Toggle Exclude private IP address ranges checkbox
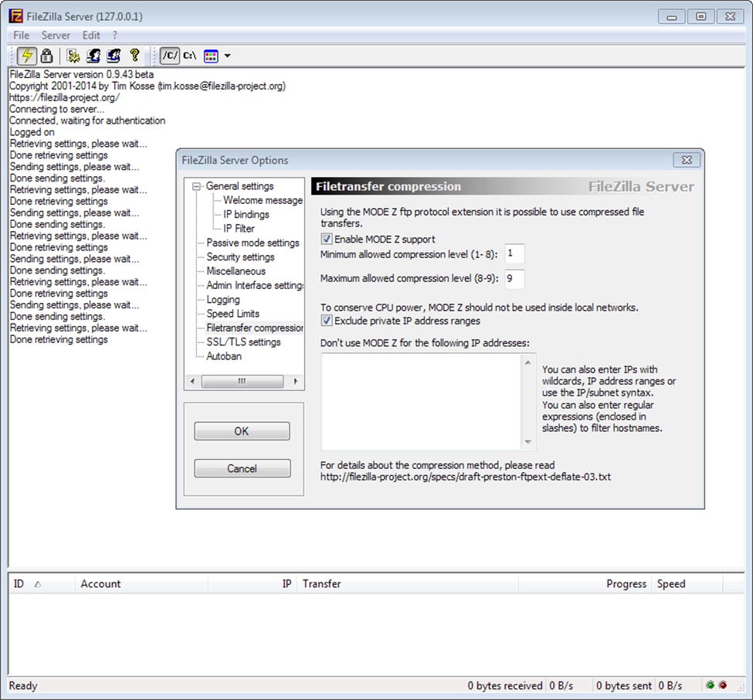The height and width of the screenshot is (700, 753). tap(327, 321)
